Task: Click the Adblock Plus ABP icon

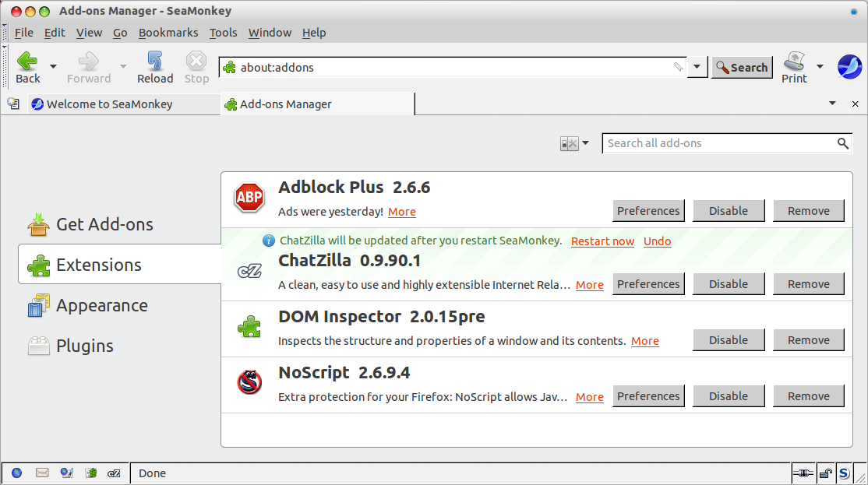Action: [249, 198]
